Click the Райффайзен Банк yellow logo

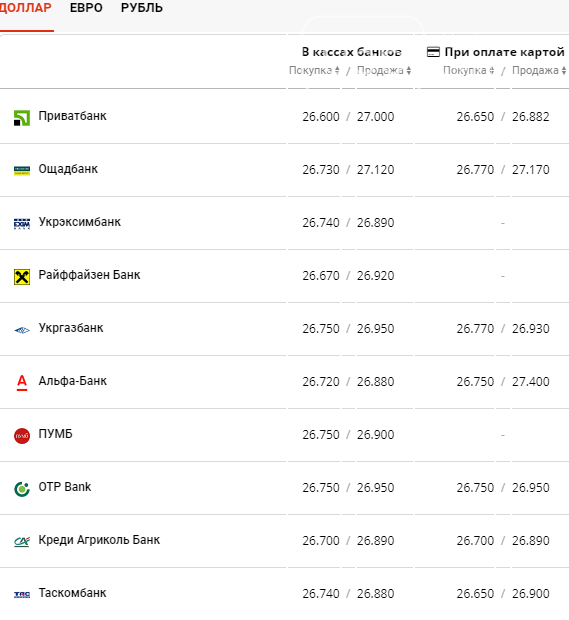[x=22, y=277]
